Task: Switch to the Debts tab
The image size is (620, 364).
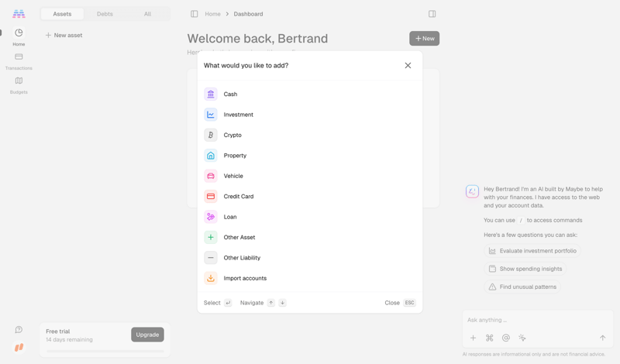Action: (105, 14)
